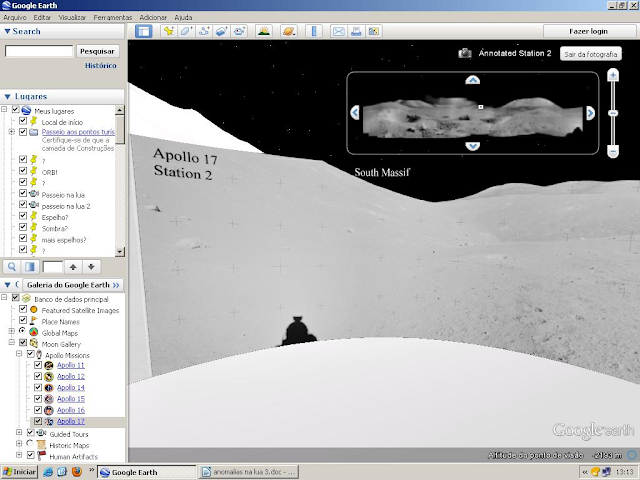This screenshot has width=640, height=480.
Task: Toggle Place Names layer checkbox
Action: pos(23,320)
